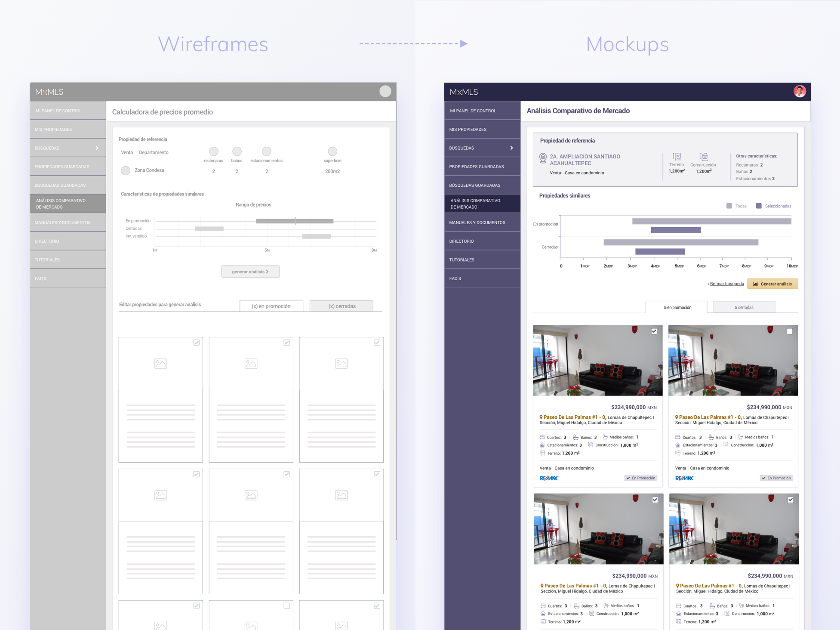840x630 pixels.
Task: Click the Seleccionadas legend color swatch
Action: click(x=759, y=206)
